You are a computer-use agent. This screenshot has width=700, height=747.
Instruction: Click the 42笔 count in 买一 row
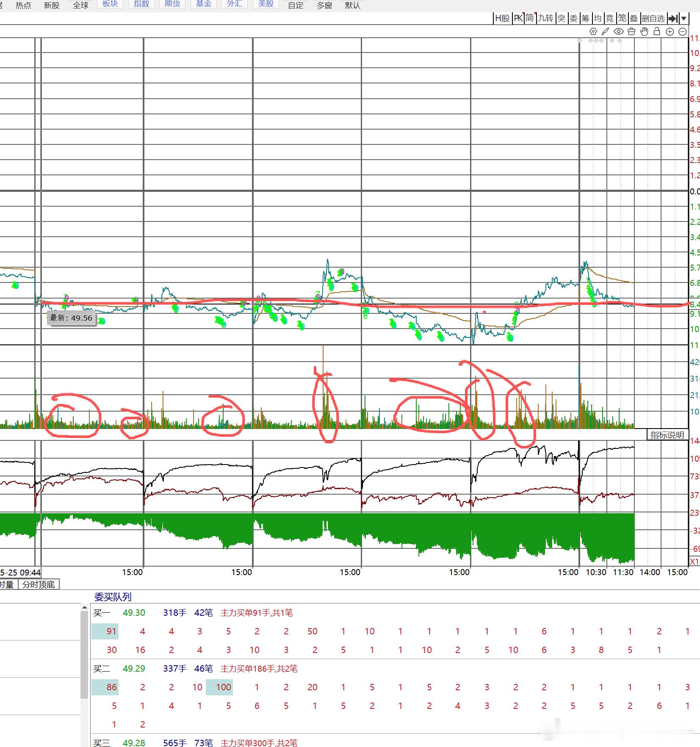coord(204,612)
